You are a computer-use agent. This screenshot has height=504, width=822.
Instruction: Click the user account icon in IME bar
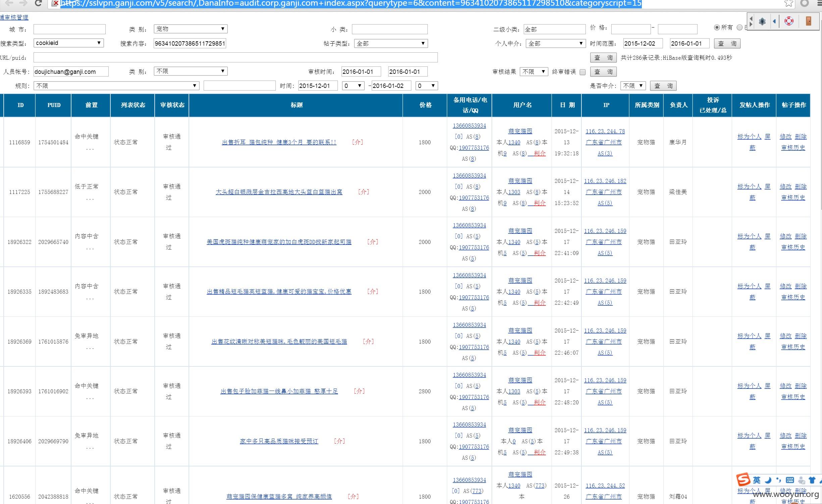[x=802, y=480]
